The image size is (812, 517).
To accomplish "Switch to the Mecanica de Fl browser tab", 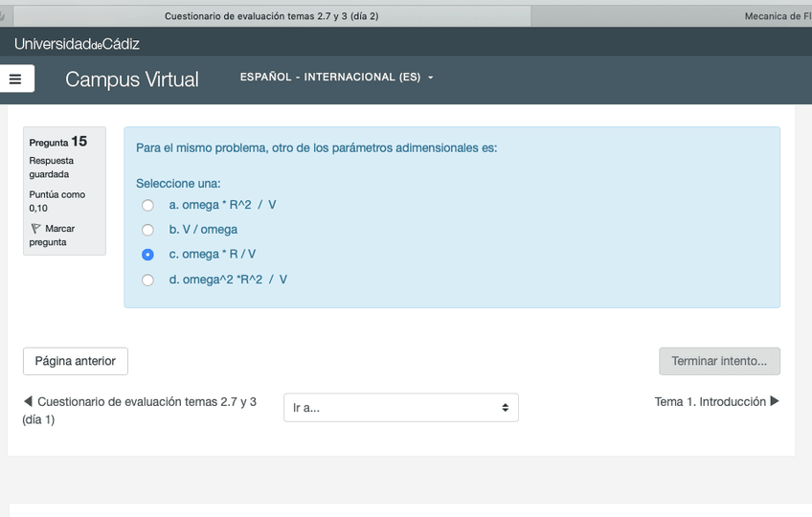I will tap(777, 16).
